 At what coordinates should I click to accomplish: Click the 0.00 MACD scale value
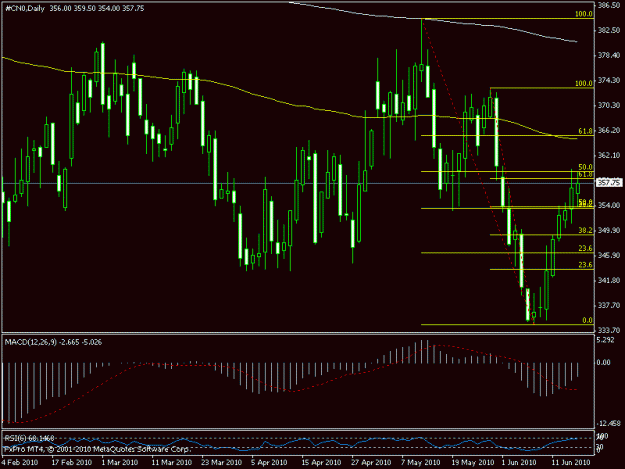604,362
